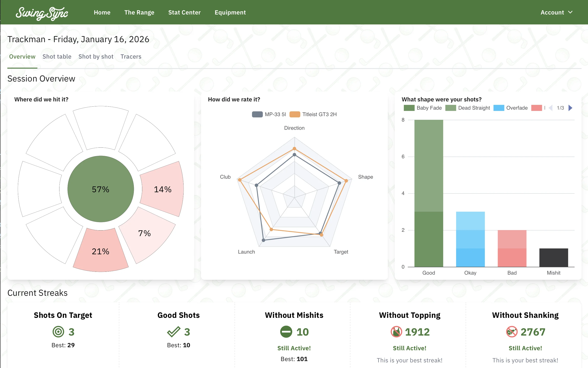Viewport: 588px width, 368px height.
Task: Select the target icon under Shots On Target
Action: (x=58, y=331)
